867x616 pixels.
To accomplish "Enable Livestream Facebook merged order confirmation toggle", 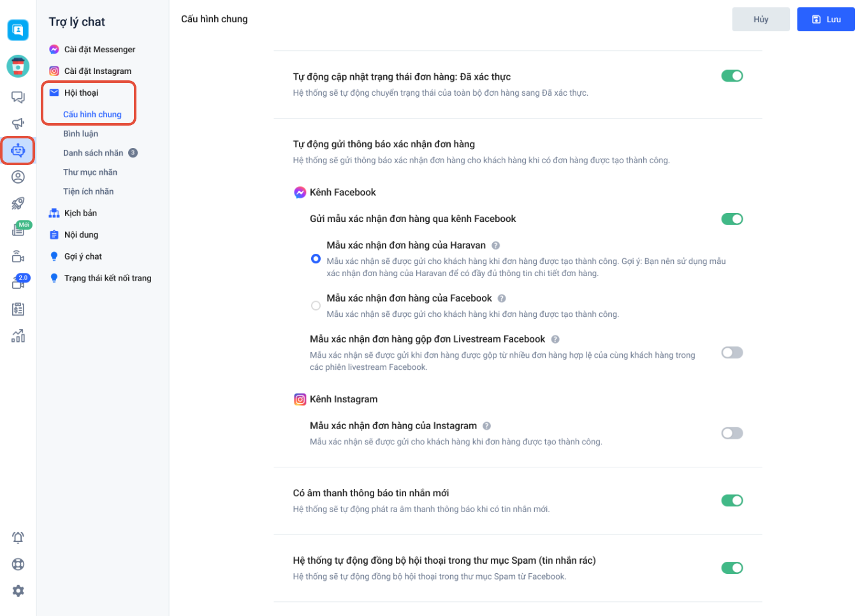I will (x=732, y=353).
